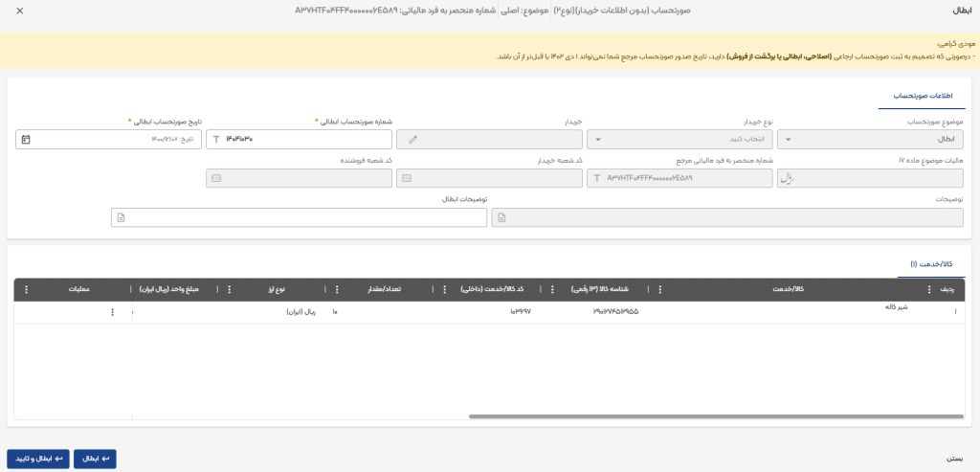The image size is (980, 472).
Task: Close the ابطال dialog with the X
Action: click(21, 11)
